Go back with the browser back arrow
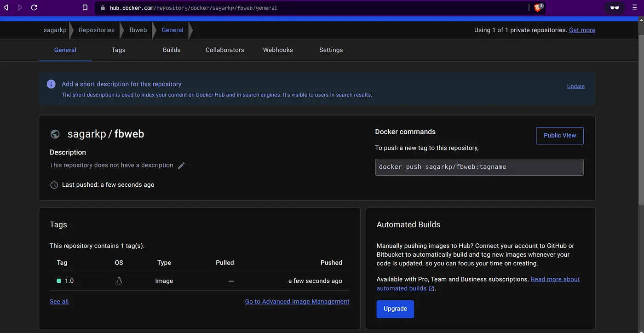Viewport: 644px width, 333px height. (x=6, y=7)
